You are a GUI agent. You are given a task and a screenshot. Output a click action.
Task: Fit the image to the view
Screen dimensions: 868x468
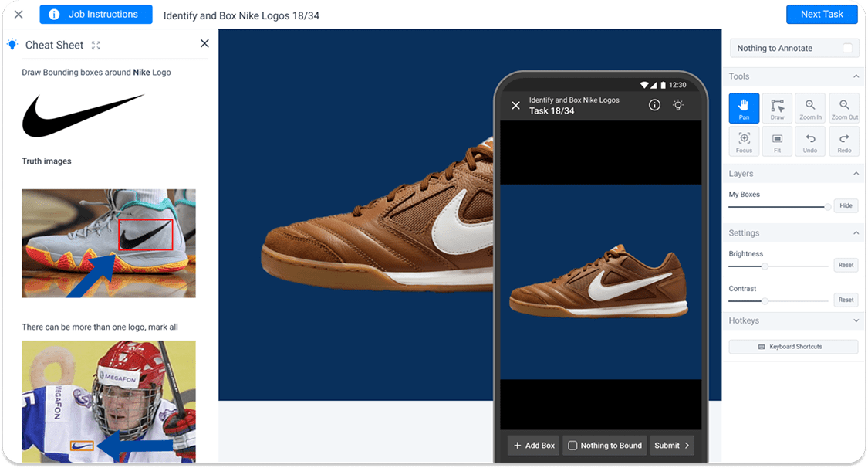coord(777,141)
